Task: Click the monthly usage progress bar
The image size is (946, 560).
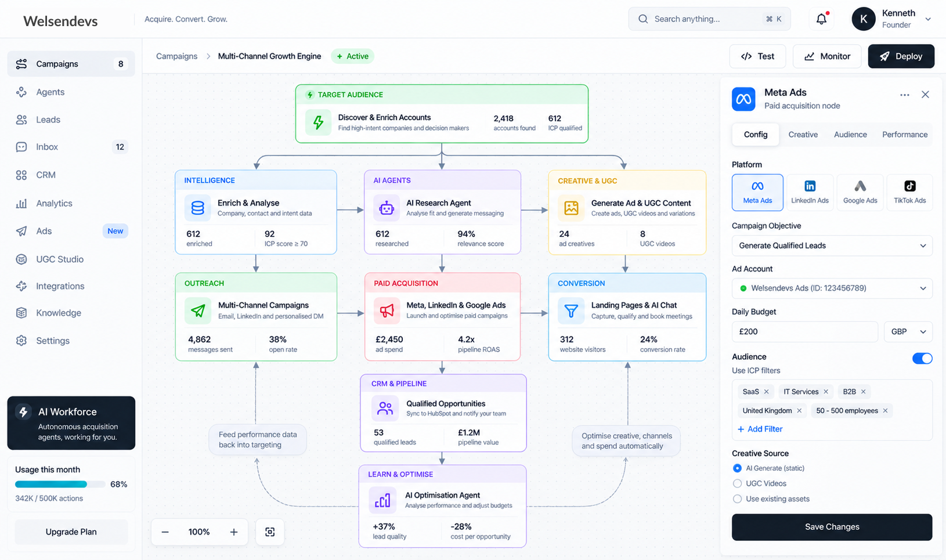Action: (x=60, y=484)
